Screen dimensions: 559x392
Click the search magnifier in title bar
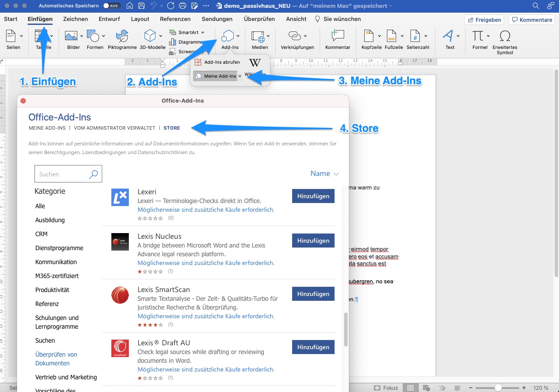536,6
